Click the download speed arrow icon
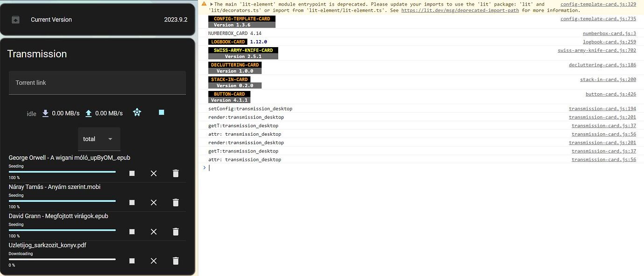The image size is (644, 276). tap(45, 113)
